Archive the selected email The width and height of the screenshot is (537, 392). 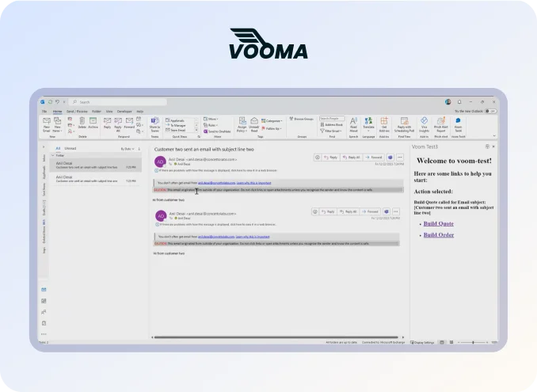click(x=93, y=123)
